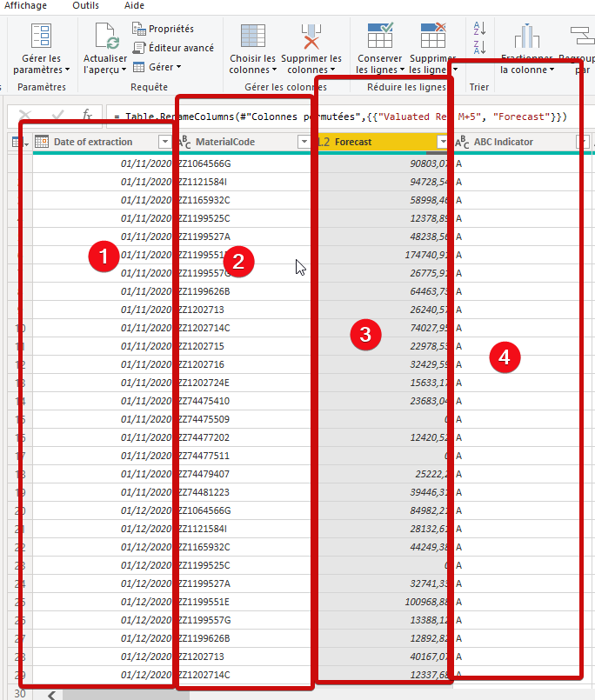Select MaterialCode cell ZZ1202716
595x700 pixels.
click(x=244, y=364)
